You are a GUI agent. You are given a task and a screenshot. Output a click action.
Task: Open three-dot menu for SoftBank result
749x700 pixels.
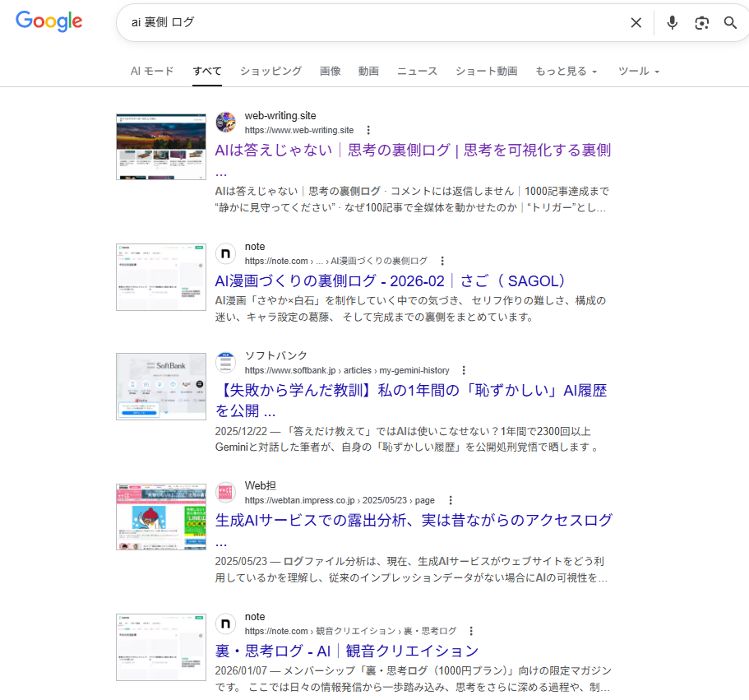click(x=464, y=370)
